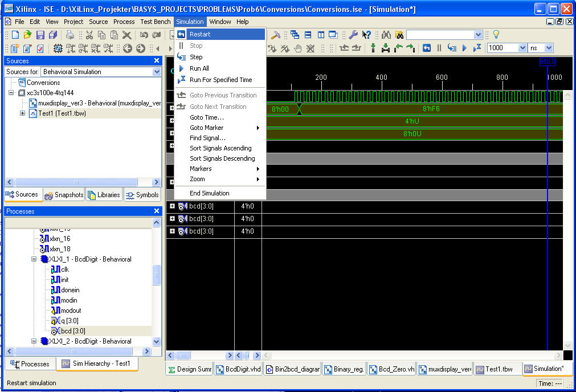The image size is (576, 392).
Task: Click the Find in Files folder-binoculars icon
Action: point(399,35)
